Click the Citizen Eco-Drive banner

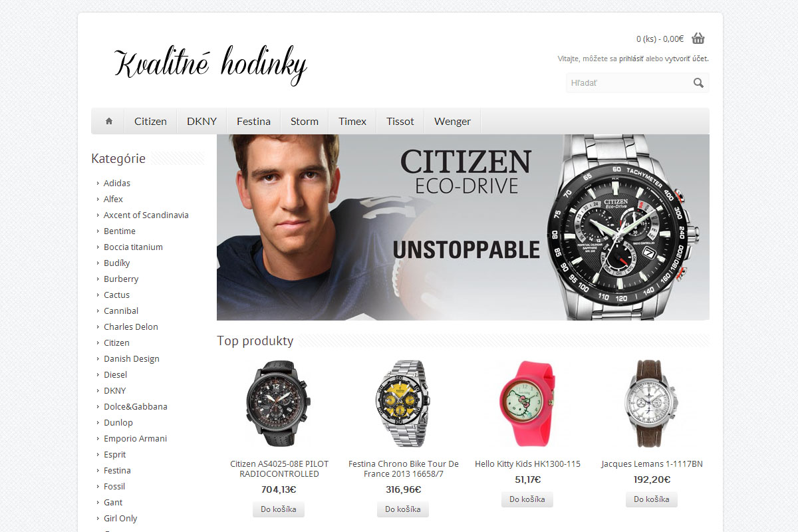click(x=463, y=227)
